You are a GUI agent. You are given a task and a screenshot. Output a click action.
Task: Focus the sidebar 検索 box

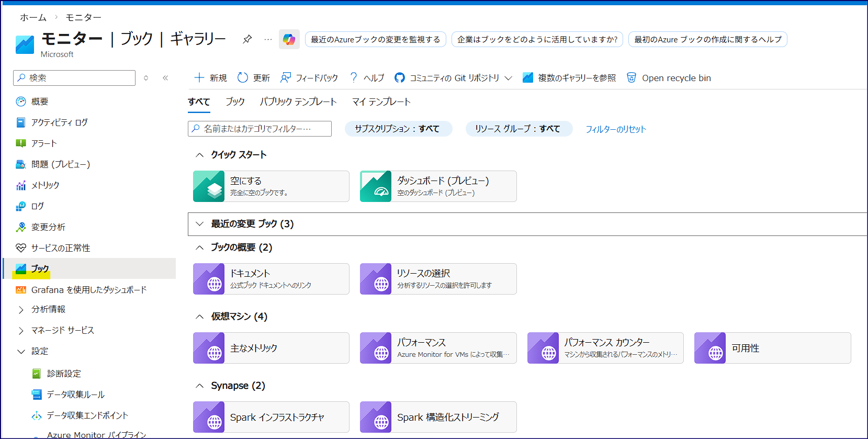click(x=74, y=78)
